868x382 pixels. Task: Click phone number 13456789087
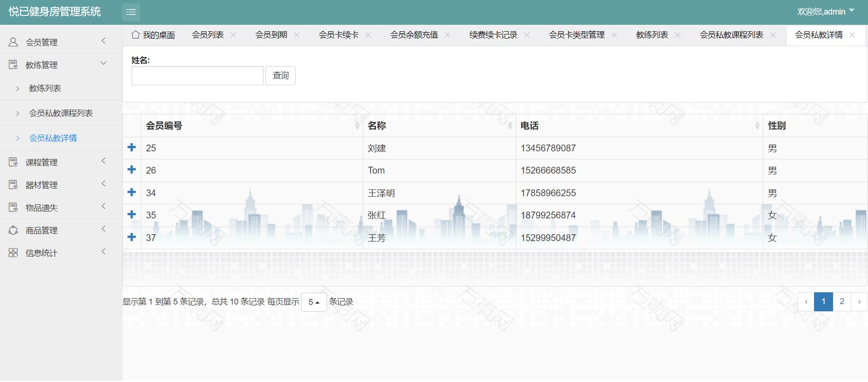tap(548, 148)
